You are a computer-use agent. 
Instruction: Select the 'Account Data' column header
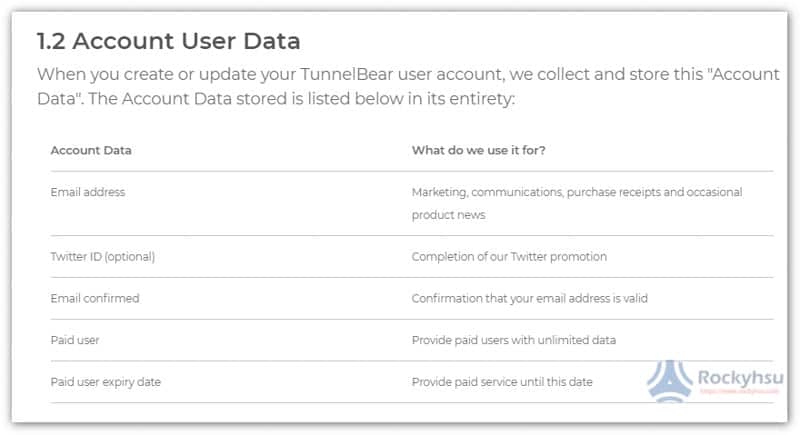point(91,150)
